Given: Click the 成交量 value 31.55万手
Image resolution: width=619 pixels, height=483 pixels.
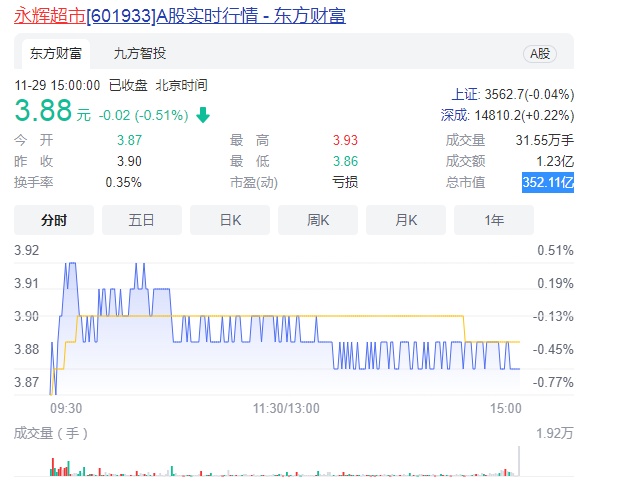Looking at the screenshot, I should tap(545, 140).
